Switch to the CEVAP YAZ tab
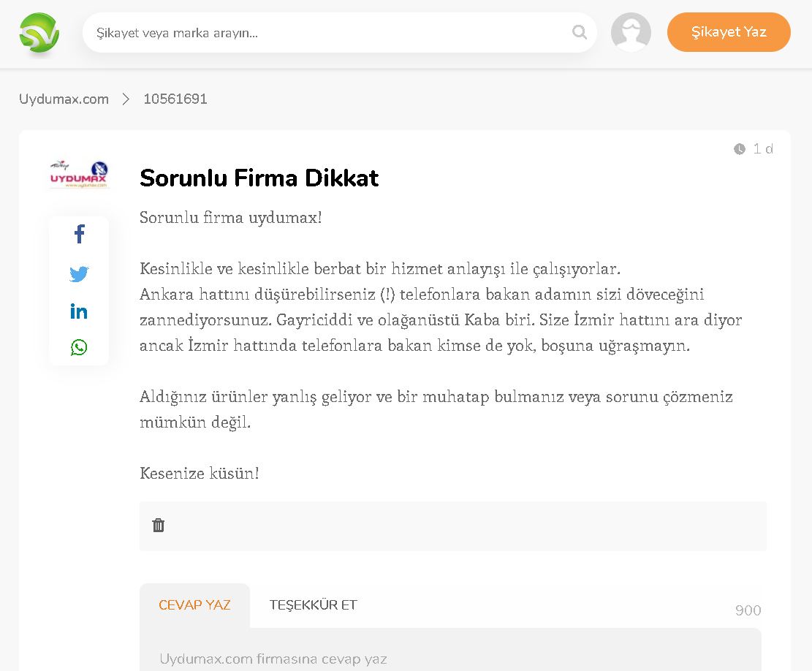Screen dimensions: 812x671 pyautogui.click(x=194, y=605)
